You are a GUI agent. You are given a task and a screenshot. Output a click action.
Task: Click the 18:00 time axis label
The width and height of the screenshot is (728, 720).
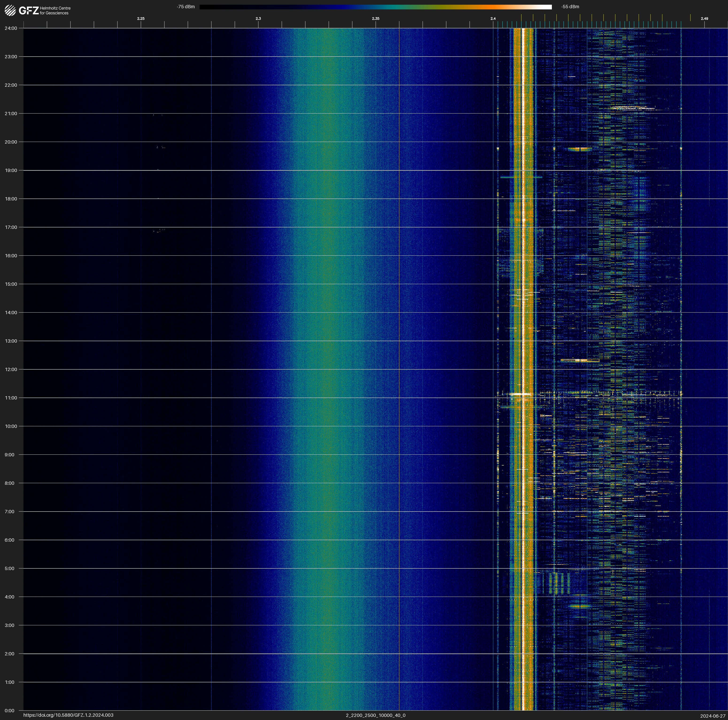11,199
